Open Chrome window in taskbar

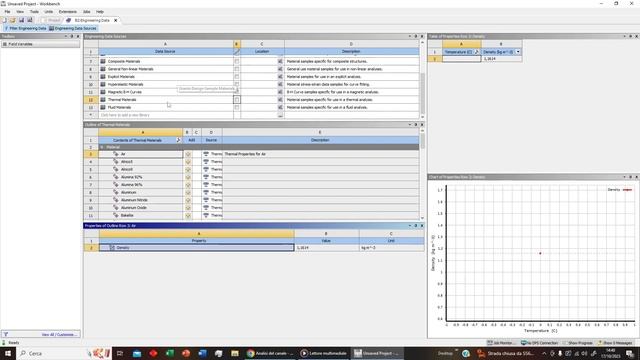coord(270,353)
